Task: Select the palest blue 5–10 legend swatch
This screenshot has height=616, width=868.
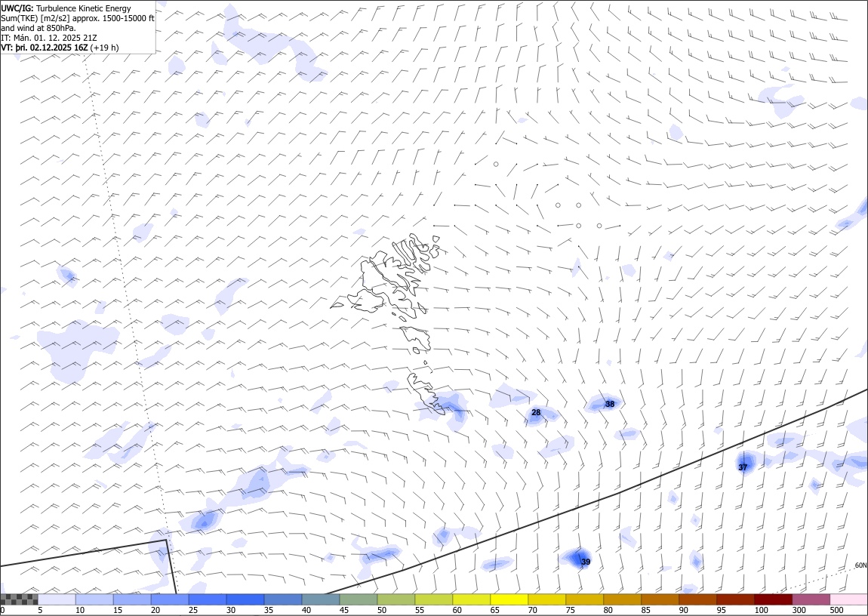Action: (x=57, y=599)
